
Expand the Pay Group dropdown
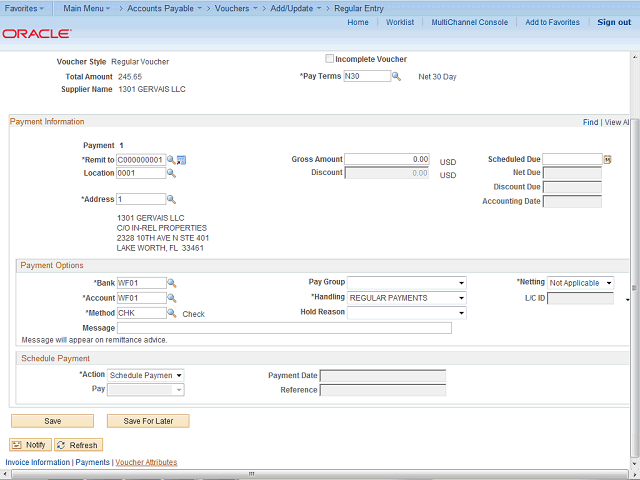[x=460, y=283]
